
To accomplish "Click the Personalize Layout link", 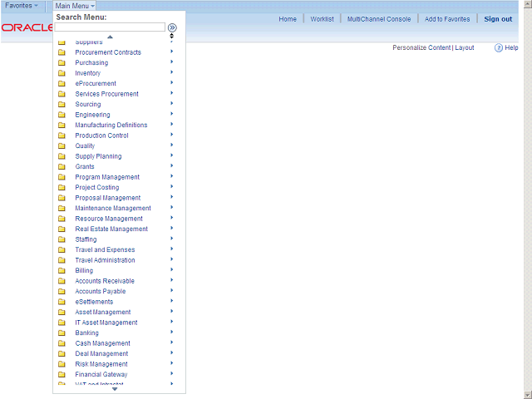I will [x=465, y=48].
